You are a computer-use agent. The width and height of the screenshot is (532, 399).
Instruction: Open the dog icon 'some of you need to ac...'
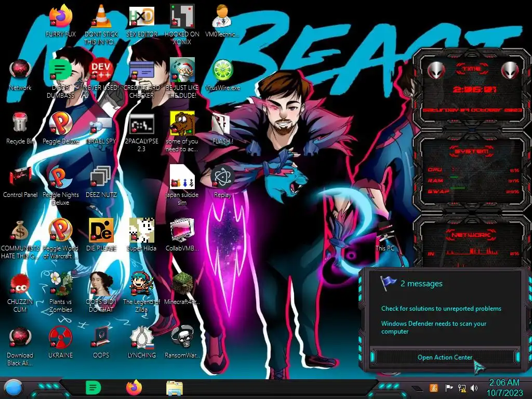(x=182, y=123)
